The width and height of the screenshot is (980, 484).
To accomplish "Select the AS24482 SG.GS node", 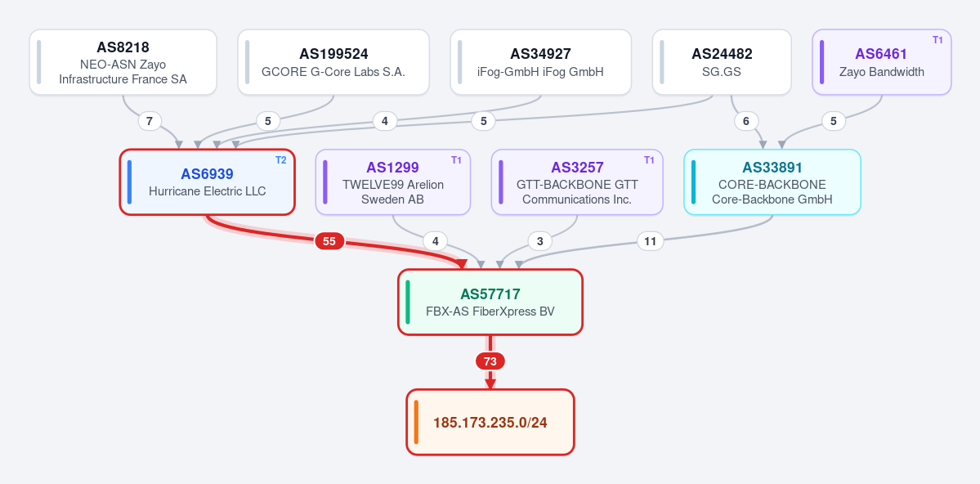I will [722, 62].
